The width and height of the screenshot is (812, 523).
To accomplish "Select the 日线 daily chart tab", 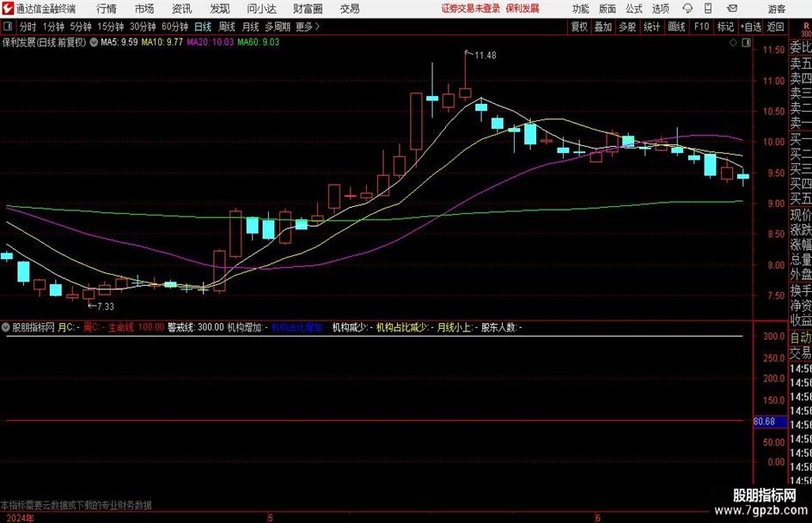I will (203, 27).
